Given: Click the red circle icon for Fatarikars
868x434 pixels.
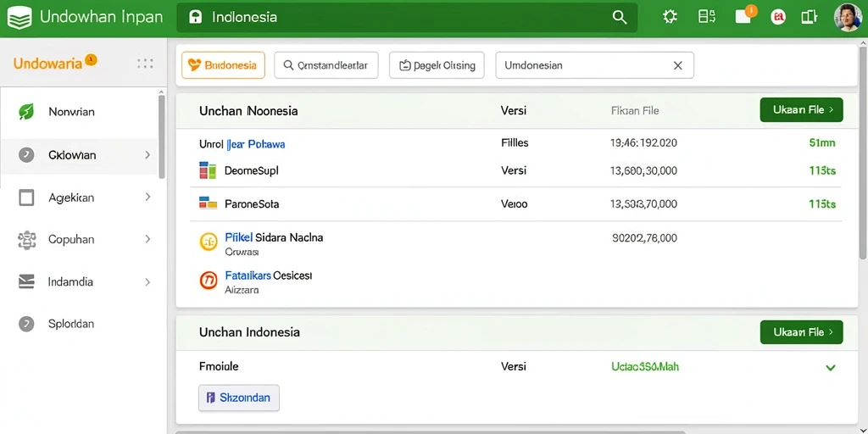Looking at the screenshot, I should 209,281.
